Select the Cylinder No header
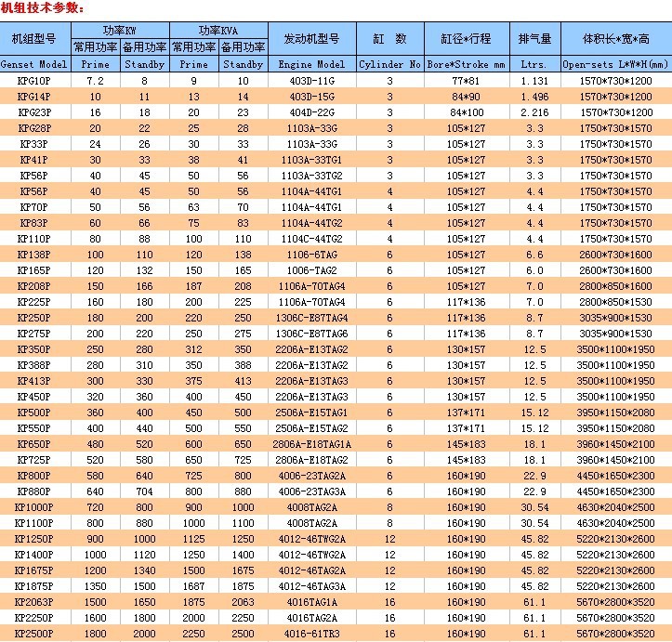Screen dimensions: 672x642 [x=390, y=64]
